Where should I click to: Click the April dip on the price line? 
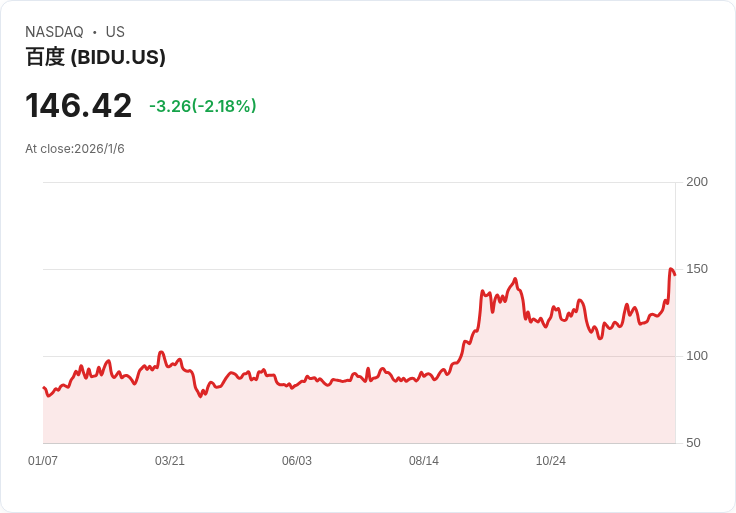200,397
